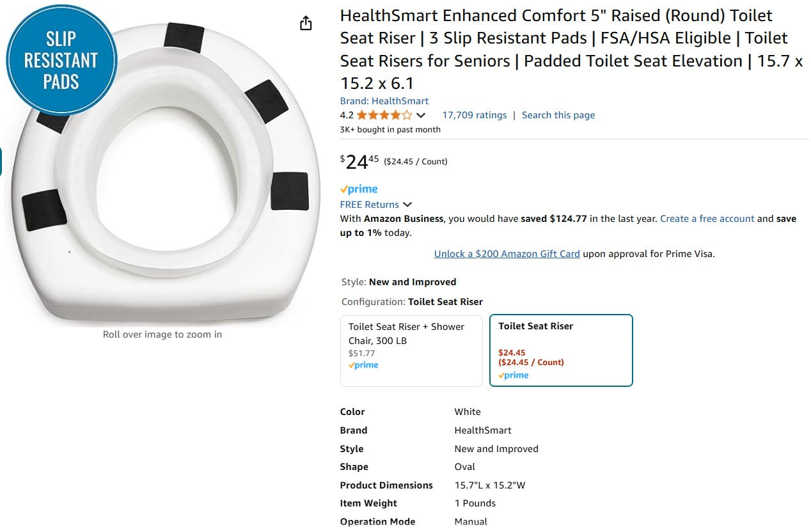Viewport: 811px width, 532px height.
Task: Open the ratings dropdown next to the stars
Action: (421, 116)
